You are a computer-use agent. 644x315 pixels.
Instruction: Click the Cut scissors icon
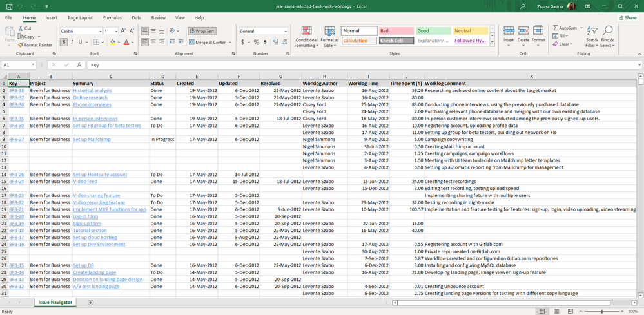click(20, 28)
